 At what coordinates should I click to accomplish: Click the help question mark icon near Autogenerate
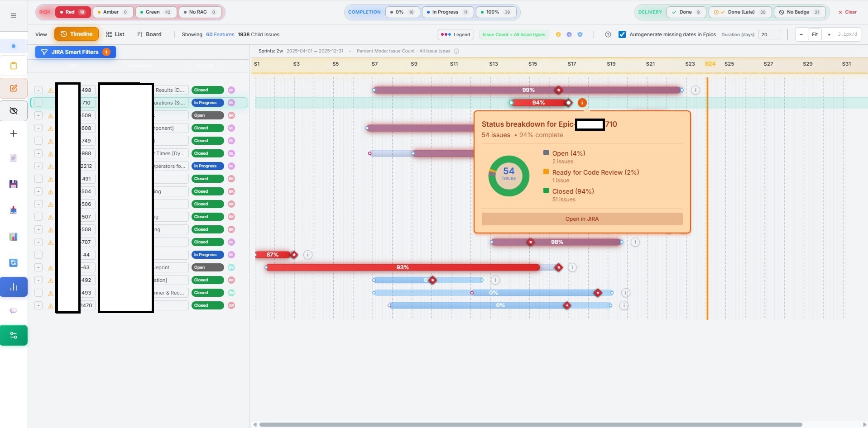(x=608, y=34)
